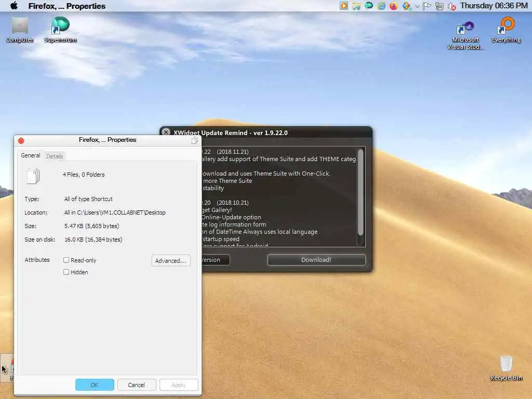Screen dimensions: 532x399
Task: Select the Supermium desktop shortcut
Action: coord(60,30)
